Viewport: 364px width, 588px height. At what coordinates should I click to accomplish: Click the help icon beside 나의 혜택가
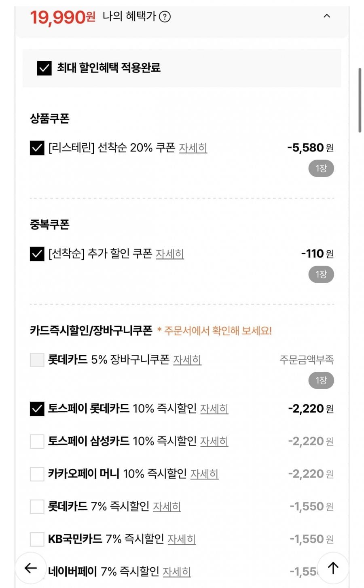[165, 17]
